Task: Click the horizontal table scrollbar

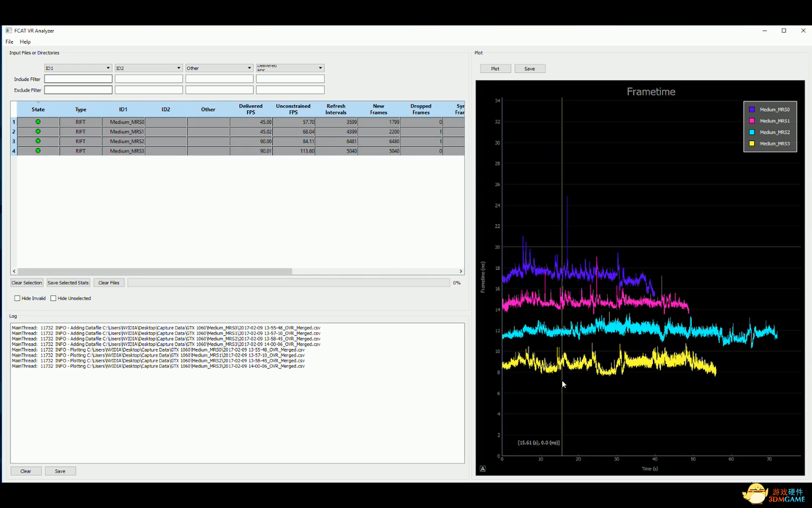Action: [155, 271]
